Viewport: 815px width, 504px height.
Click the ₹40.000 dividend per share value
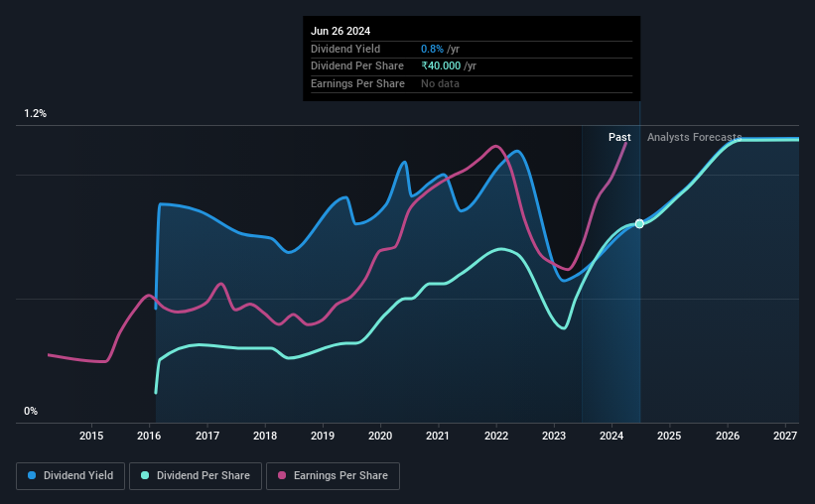(441, 66)
